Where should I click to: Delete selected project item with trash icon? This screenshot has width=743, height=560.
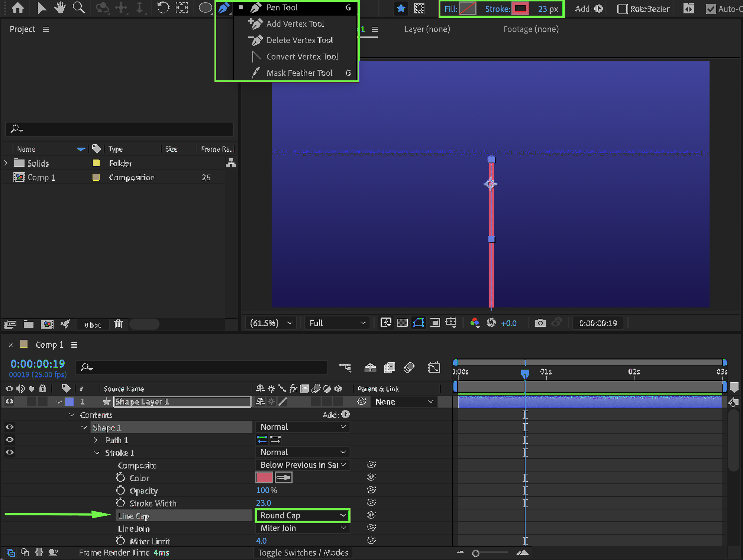[x=118, y=324]
